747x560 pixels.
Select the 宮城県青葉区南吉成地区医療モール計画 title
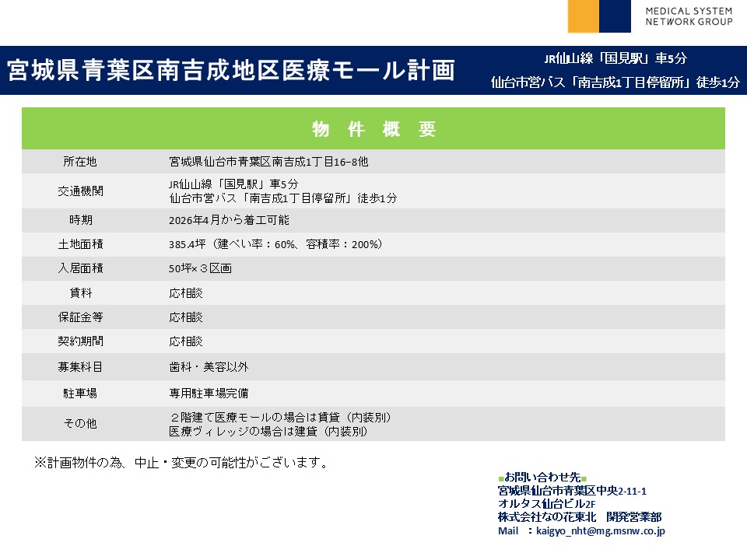click(231, 70)
